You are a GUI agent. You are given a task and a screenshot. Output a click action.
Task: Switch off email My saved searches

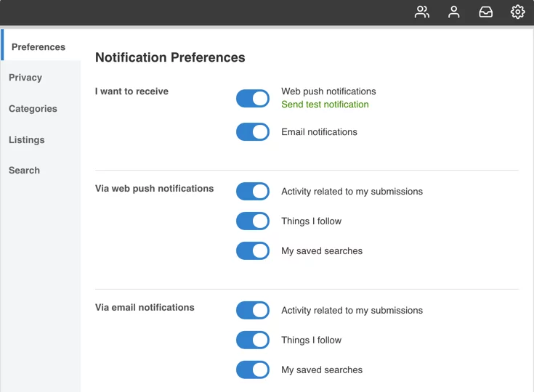click(253, 370)
